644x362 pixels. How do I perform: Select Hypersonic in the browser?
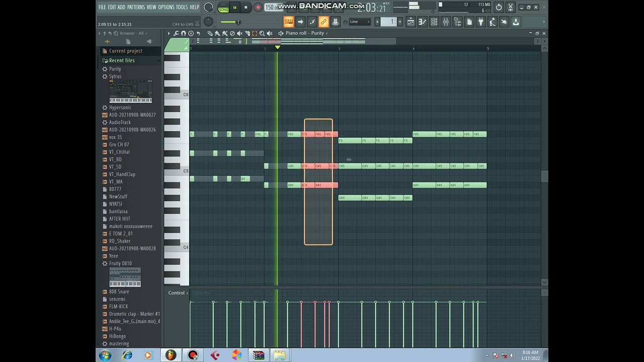pos(120,108)
